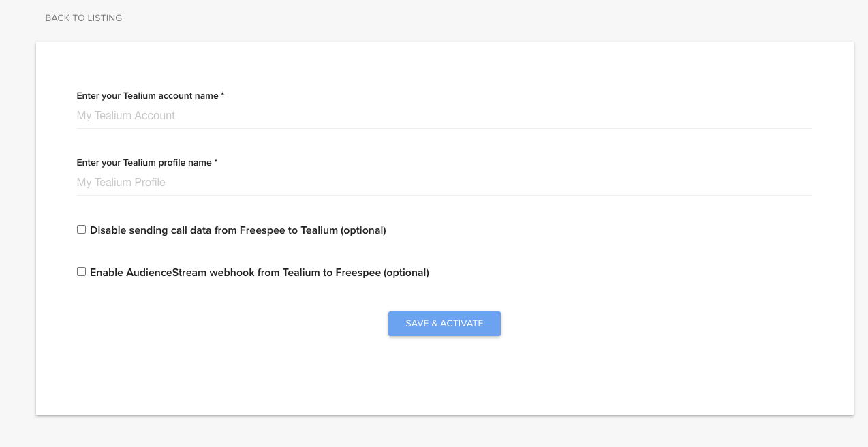Tick the 'Enable AudienceStream webhook' box
This screenshot has height=447, width=868.
(81, 271)
